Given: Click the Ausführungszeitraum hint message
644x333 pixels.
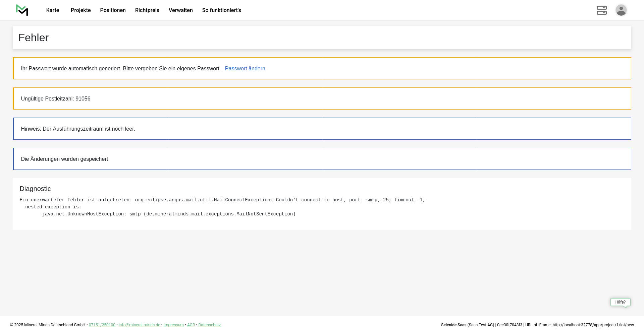Looking at the screenshot, I should [x=78, y=129].
